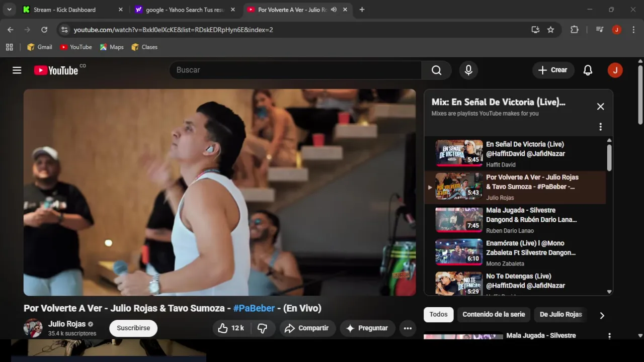Switch to Yahoo Search browser tab
The height and width of the screenshot is (362, 644).
[x=185, y=10]
